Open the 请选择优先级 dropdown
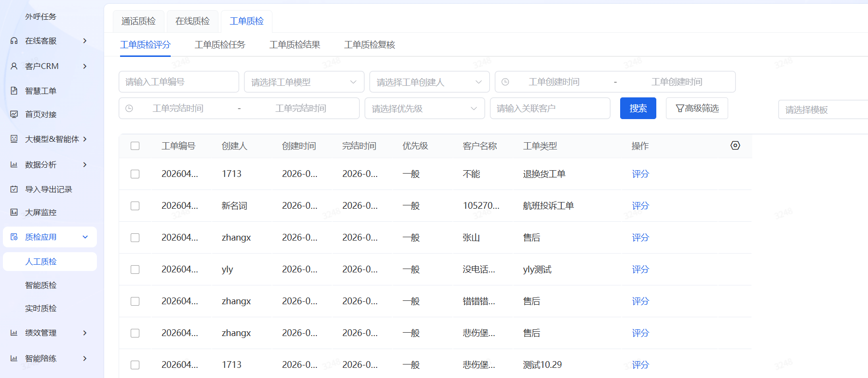The height and width of the screenshot is (378, 868). click(x=424, y=108)
